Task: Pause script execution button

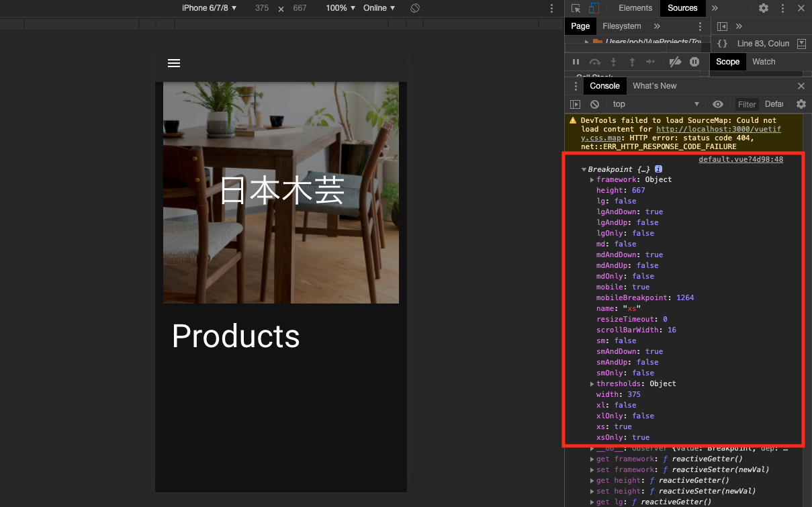Action: (x=576, y=62)
